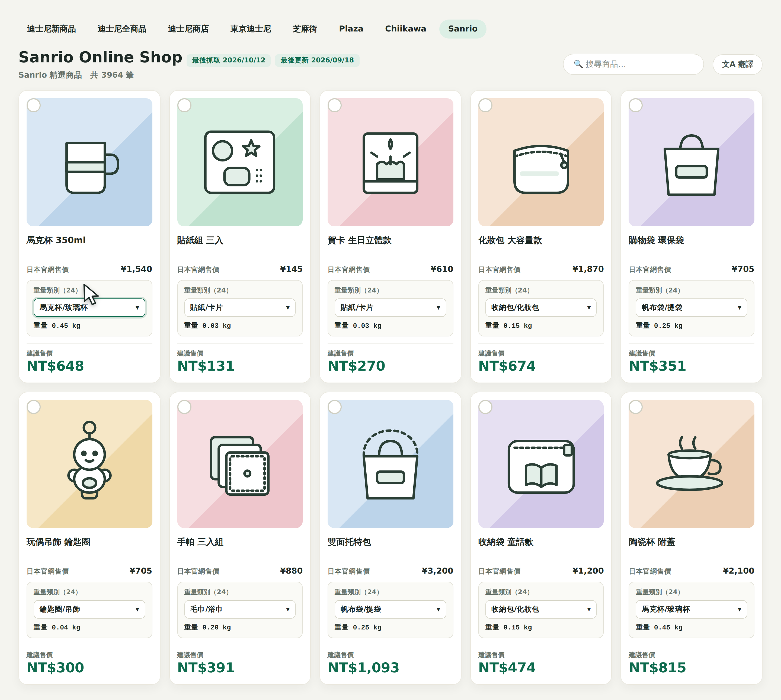Viewport: 781px width, 700px height.
Task: Select the 購物袋 環保袋 card checkbox
Action: [x=636, y=105]
